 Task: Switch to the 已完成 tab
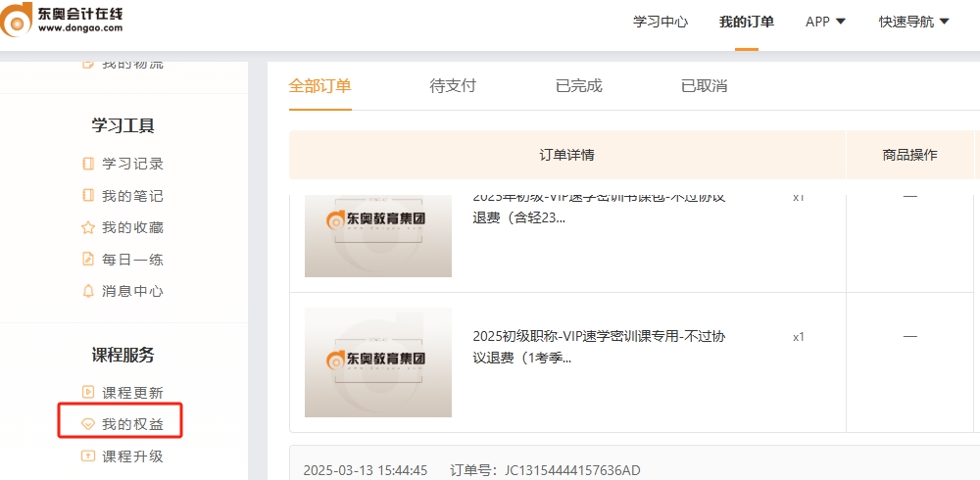(578, 85)
